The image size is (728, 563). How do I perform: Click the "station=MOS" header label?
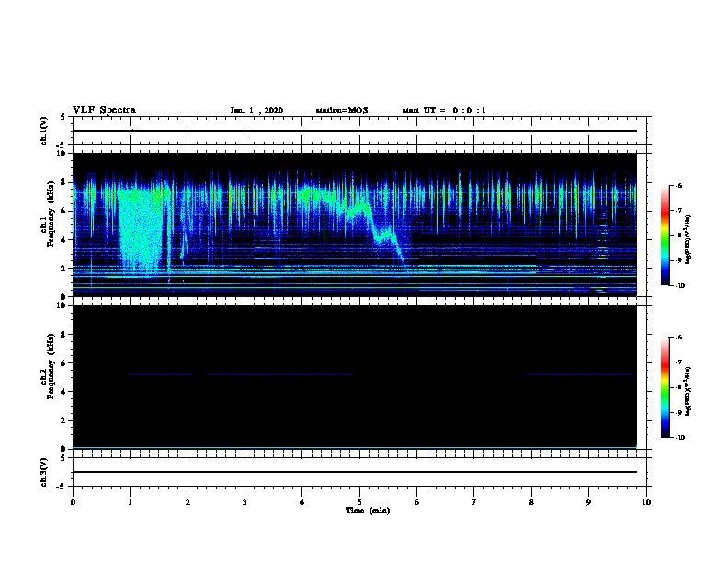(342, 110)
